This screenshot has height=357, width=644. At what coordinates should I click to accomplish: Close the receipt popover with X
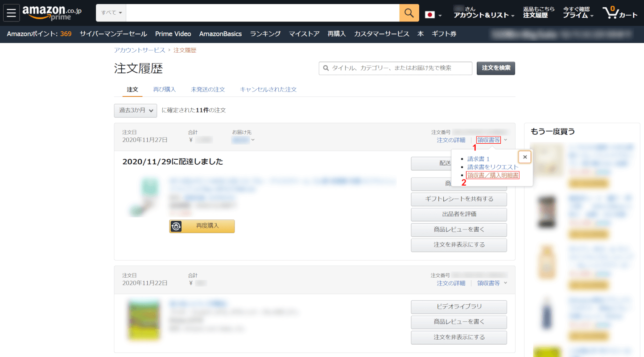pos(525,157)
